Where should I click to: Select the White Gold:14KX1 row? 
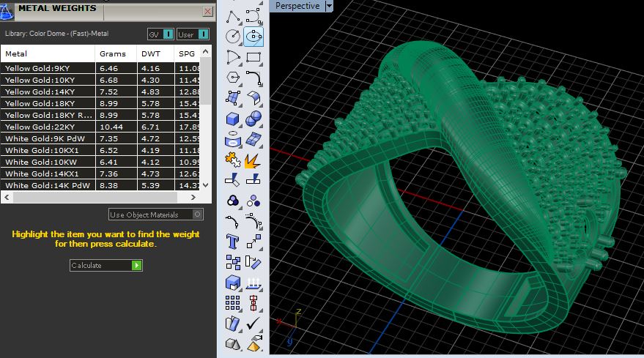click(x=100, y=174)
